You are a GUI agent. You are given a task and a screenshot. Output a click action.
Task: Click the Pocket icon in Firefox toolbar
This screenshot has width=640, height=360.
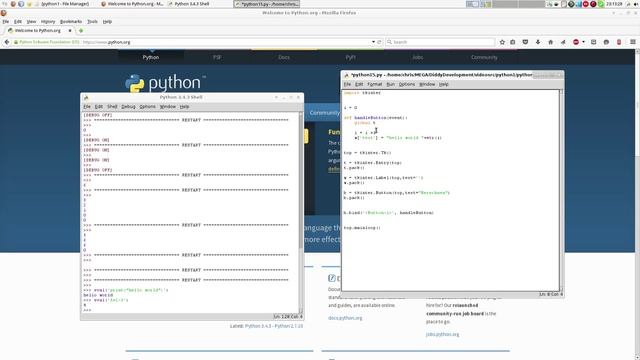click(525, 42)
